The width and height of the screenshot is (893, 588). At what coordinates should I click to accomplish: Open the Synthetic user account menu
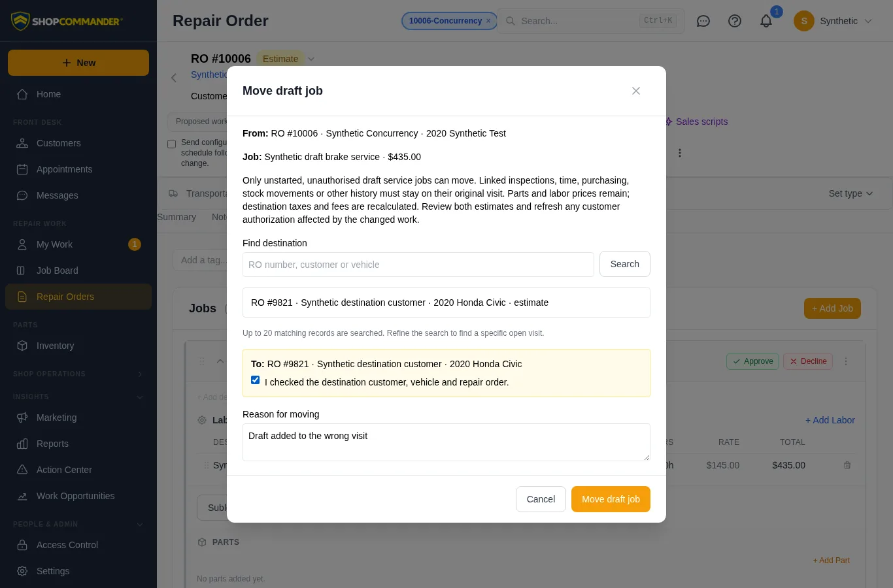(x=833, y=21)
